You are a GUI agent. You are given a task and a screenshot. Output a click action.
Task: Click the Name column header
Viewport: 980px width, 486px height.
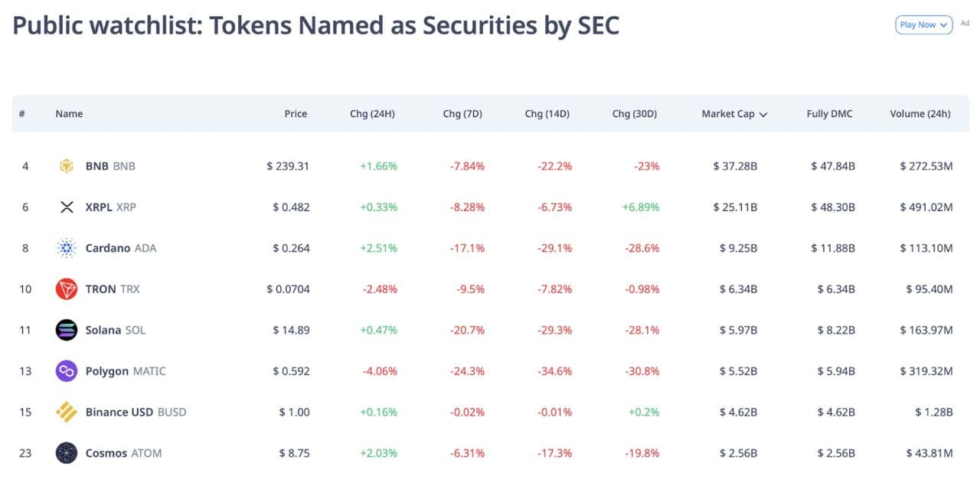coord(69,114)
